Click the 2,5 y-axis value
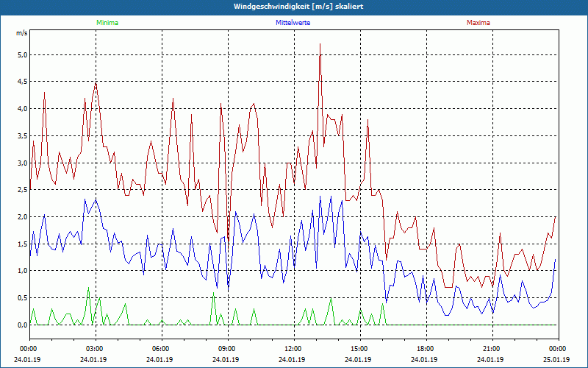 [23, 190]
